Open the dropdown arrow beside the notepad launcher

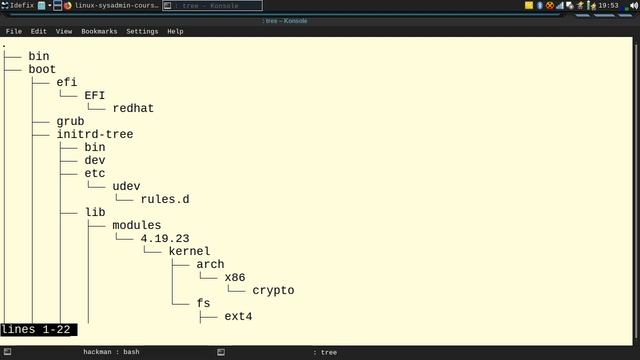(49, 6)
